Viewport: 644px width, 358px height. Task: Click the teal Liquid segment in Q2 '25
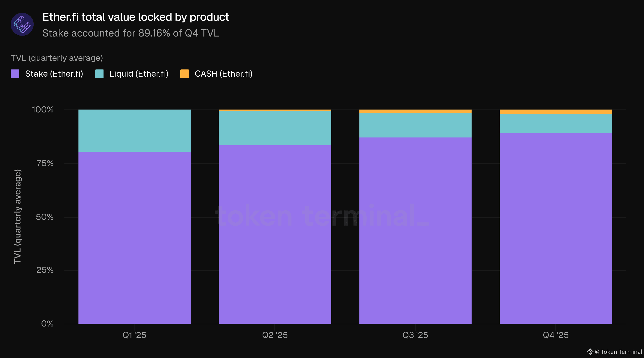[x=275, y=128]
